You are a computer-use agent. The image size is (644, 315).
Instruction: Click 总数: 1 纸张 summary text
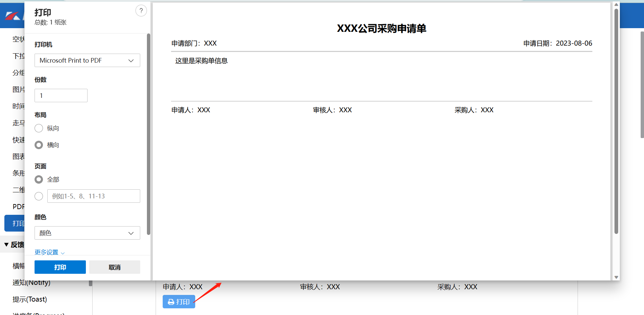(x=51, y=22)
